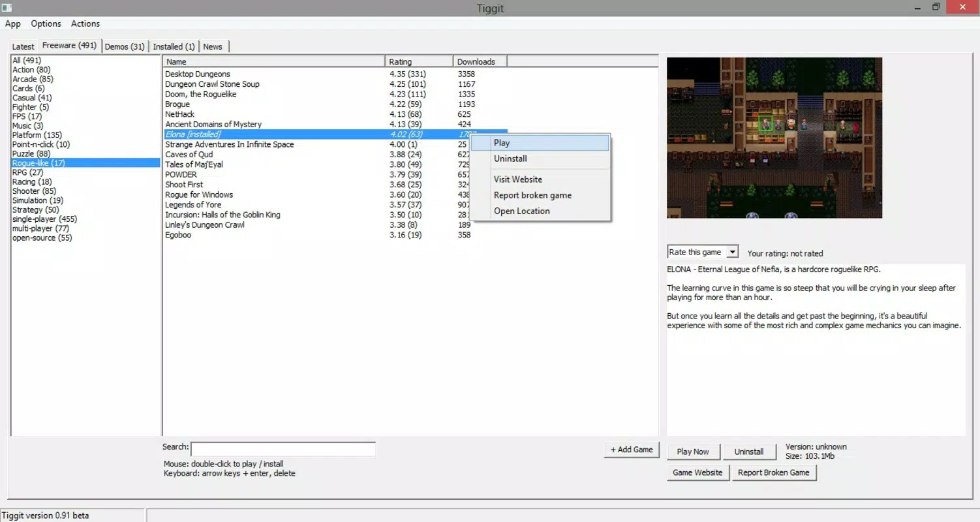Select the Platform (135) category
This screenshot has height=522, width=980.
37,135
